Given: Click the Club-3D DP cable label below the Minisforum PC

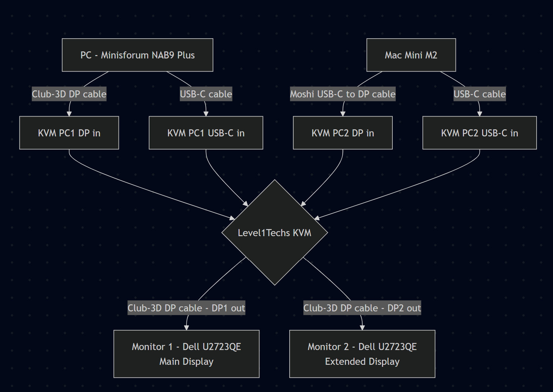Looking at the screenshot, I should point(69,94).
